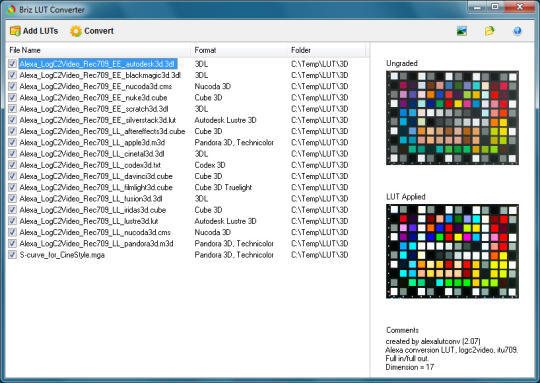Open the output folder icon in toolbar
540x383 pixels.
tap(489, 31)
